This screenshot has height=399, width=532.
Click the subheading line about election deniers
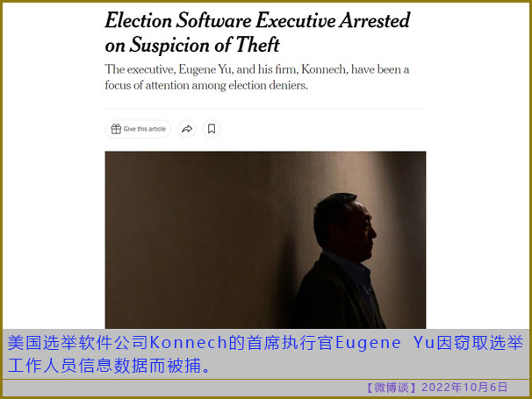tap(206, 85)
